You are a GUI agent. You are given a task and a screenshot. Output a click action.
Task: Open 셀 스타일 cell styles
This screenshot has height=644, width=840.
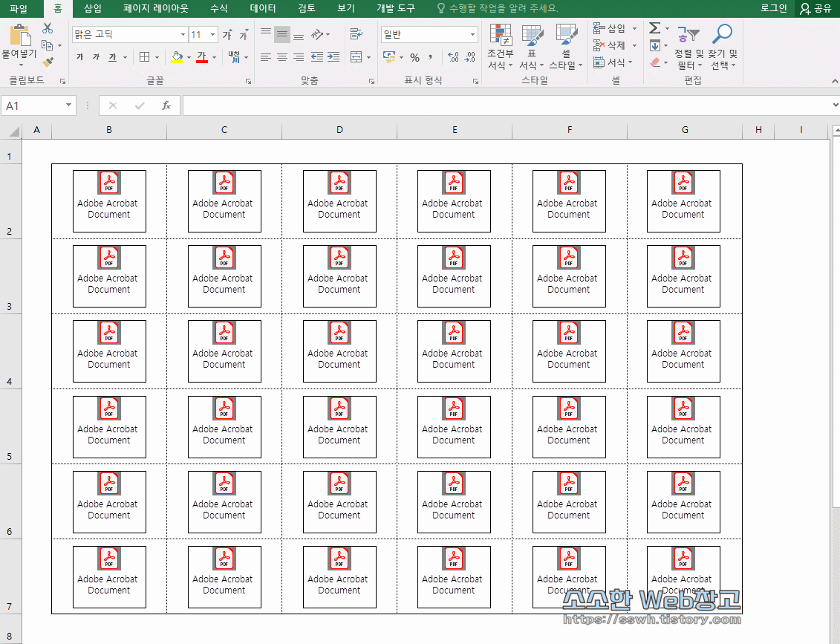click(x=566, y=47)
